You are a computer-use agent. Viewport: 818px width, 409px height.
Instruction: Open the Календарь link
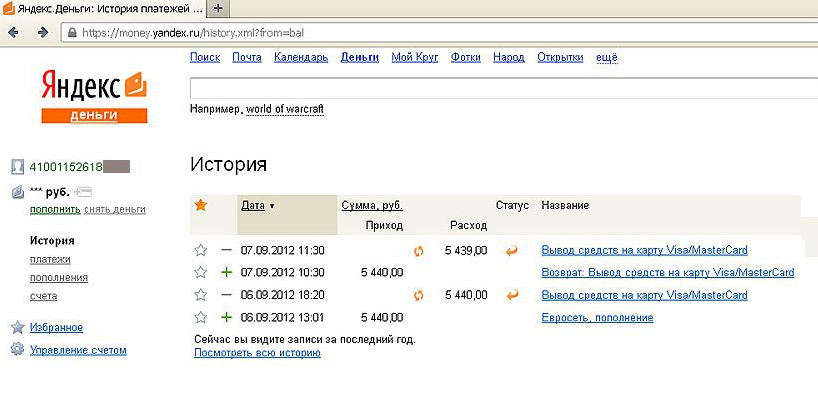[301, 57]
